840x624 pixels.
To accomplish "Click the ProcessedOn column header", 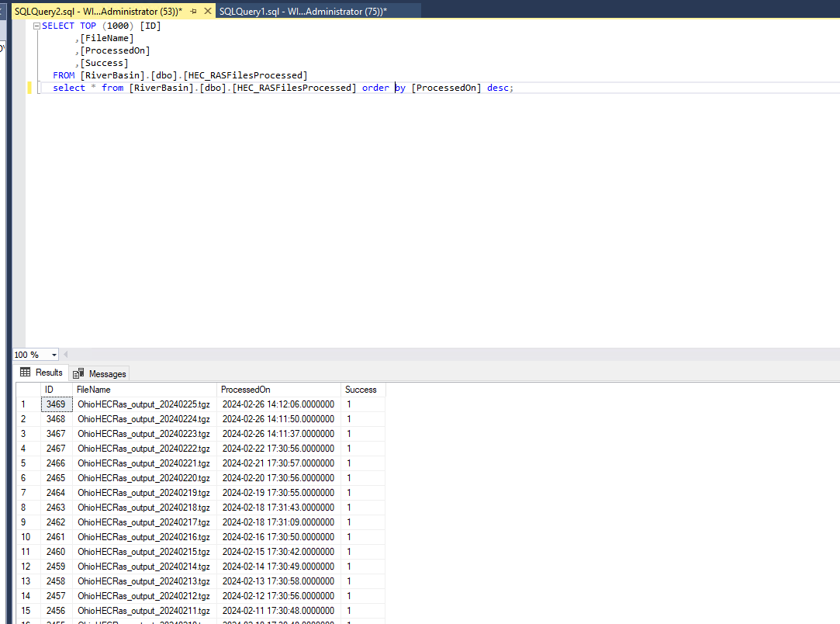I will point(278,390).
